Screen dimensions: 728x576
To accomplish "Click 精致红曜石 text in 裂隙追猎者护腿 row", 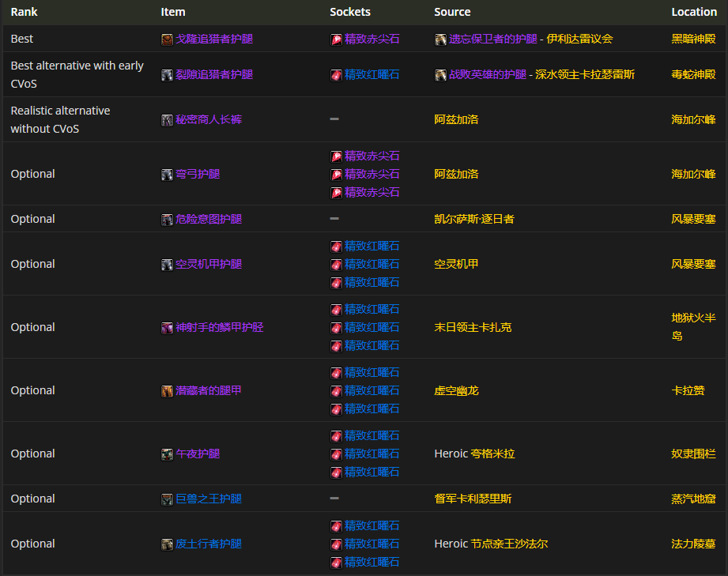I will click(x=372, y=74).
